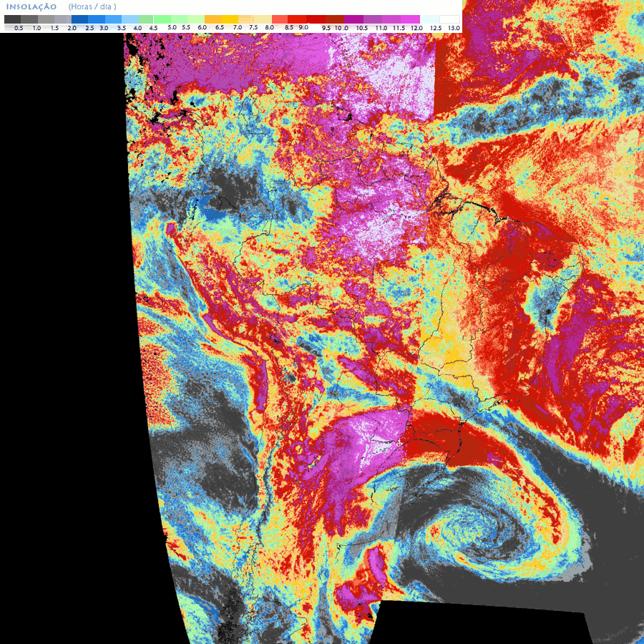644x644 pixels.
Task: Click the '(Horas / dia)' units label
Action: 92,7
